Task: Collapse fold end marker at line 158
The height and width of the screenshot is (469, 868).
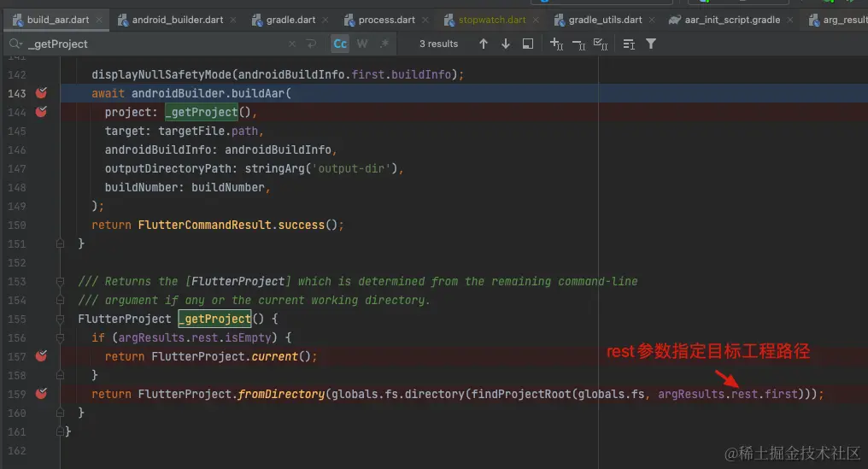Action: click(x=61, y=375)
